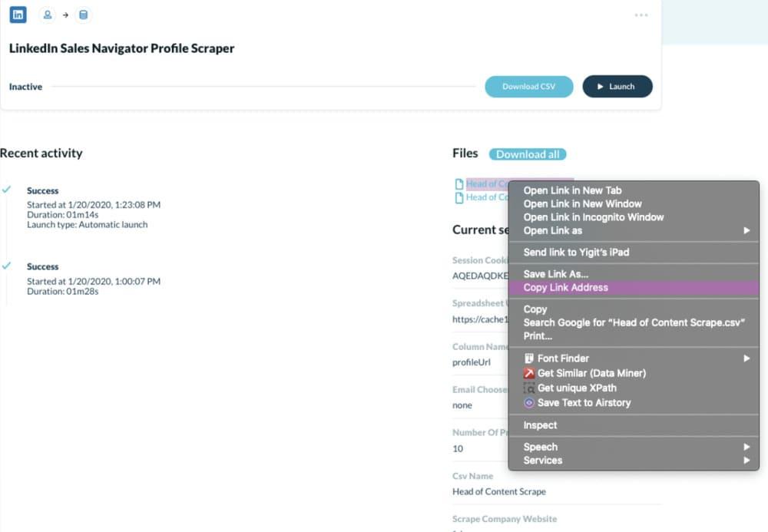Image resolution: width=768 pixels, height=532 pixels.
Task: Open the second Head of Content file link
Action: point(488,197)
